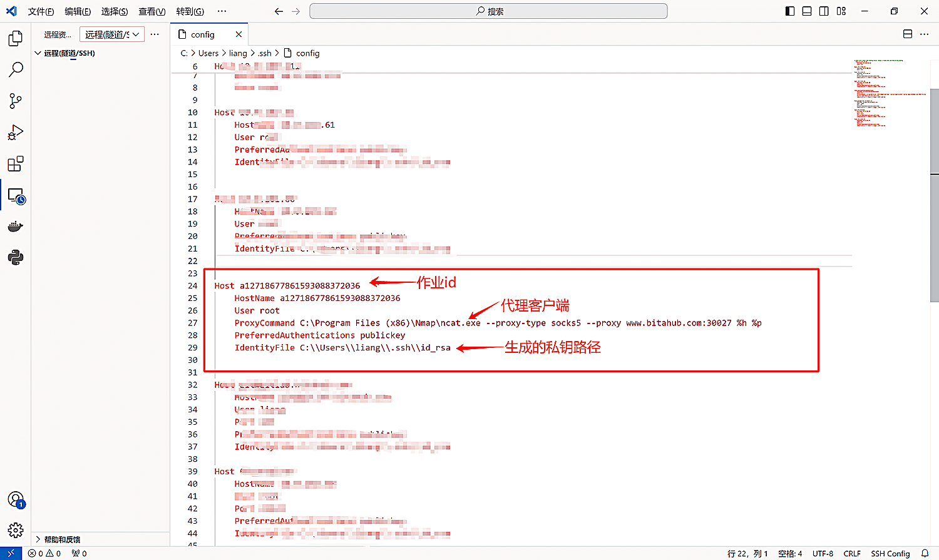The width and height of the screenshot is (939, 560).
Task: Split the editor to the right
Action: point(908,34)
